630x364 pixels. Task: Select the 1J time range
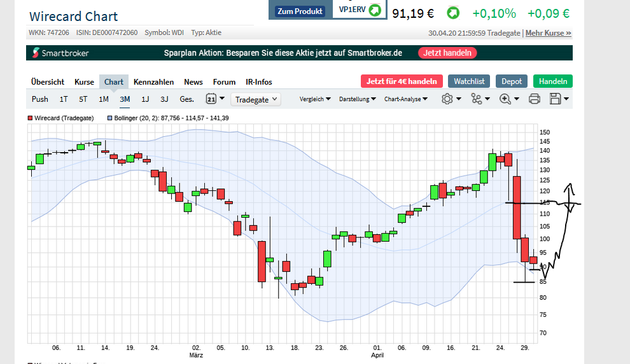pos(145,99)
